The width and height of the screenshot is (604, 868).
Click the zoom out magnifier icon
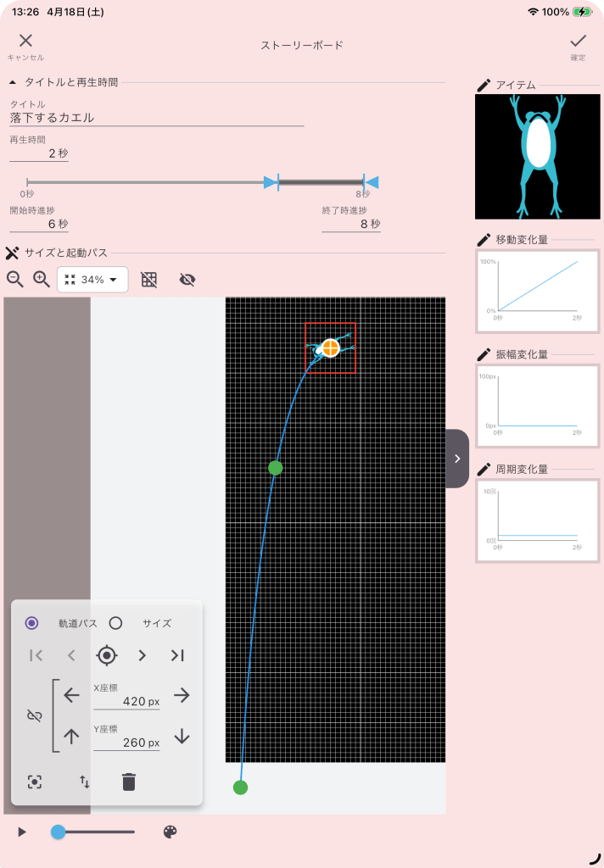(x=15, y=279)
